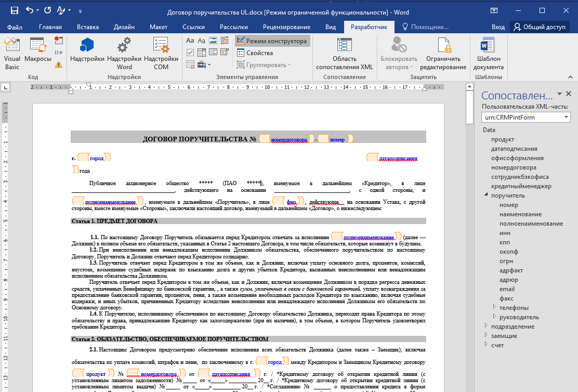
Task: Select the кредитныйменеджер node
Action: [521, 186]
